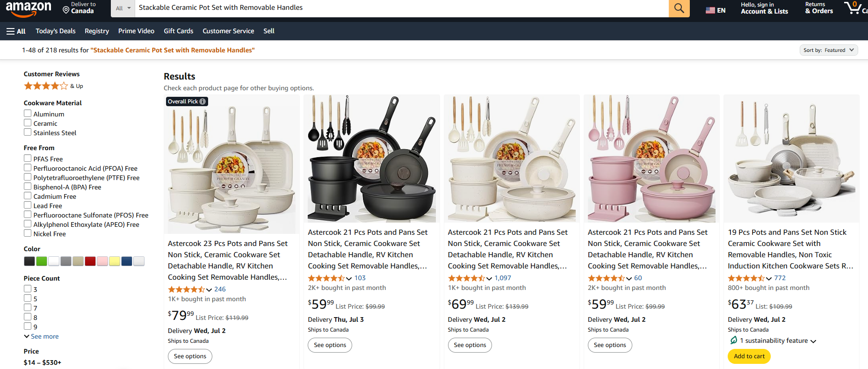Screen dimensions: 868x369
Task: Click See options on Astercook 23 Pcs set
Action: 190,356
